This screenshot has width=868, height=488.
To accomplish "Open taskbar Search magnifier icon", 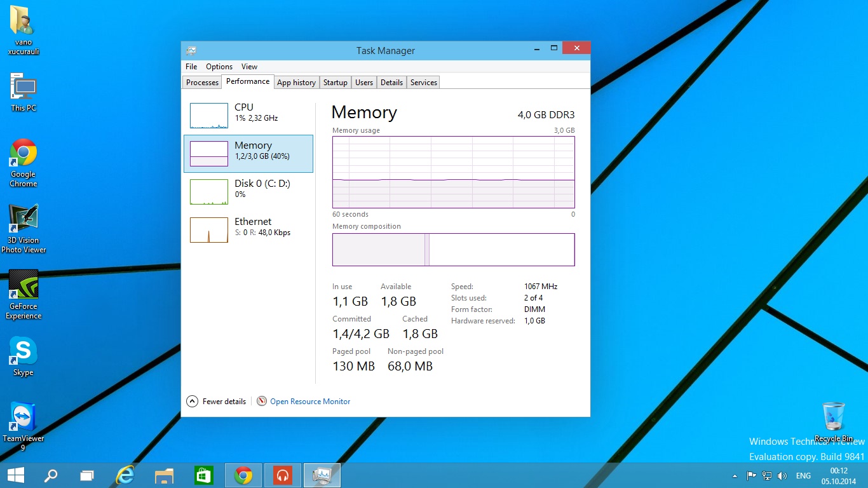I will pyautogui.click(x=50, y=475).
